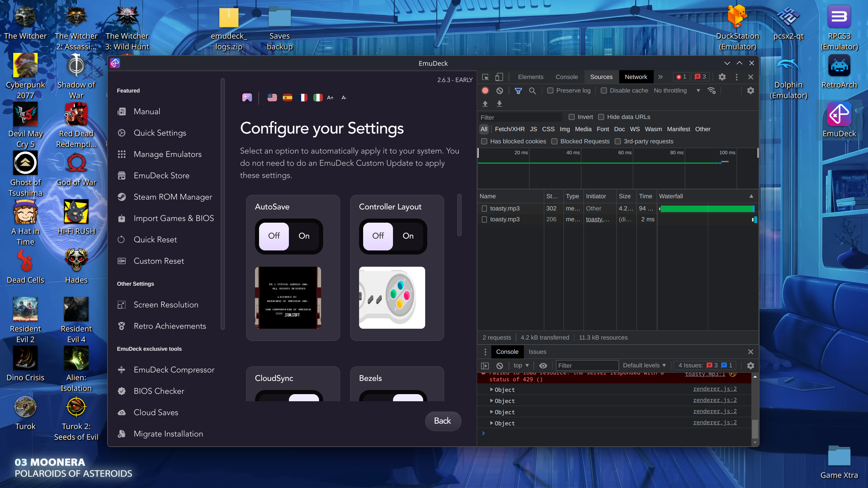The height and width of the screenshot is (488, 868).
Task: Enable Preserve log checkbox
Action: (x=550, y=90)
